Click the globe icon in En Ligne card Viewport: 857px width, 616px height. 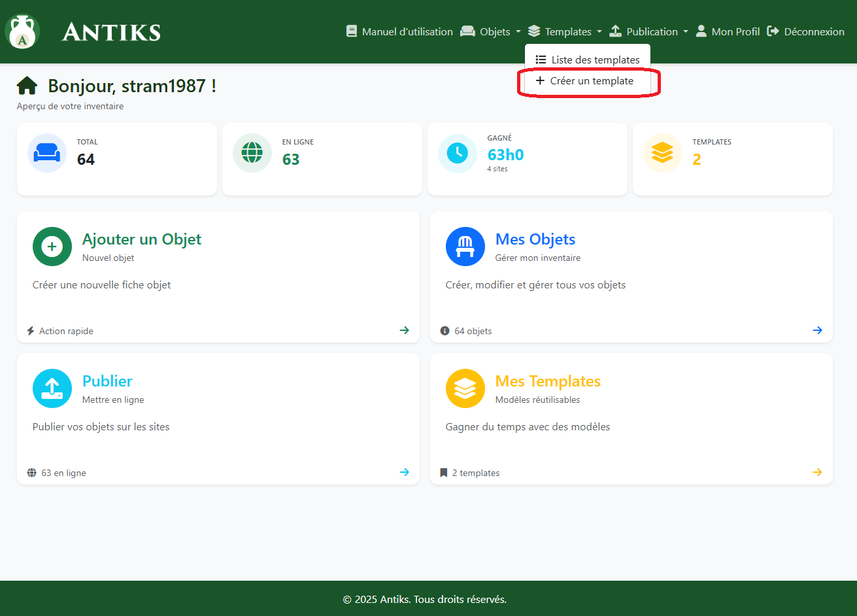pos(252,153)
